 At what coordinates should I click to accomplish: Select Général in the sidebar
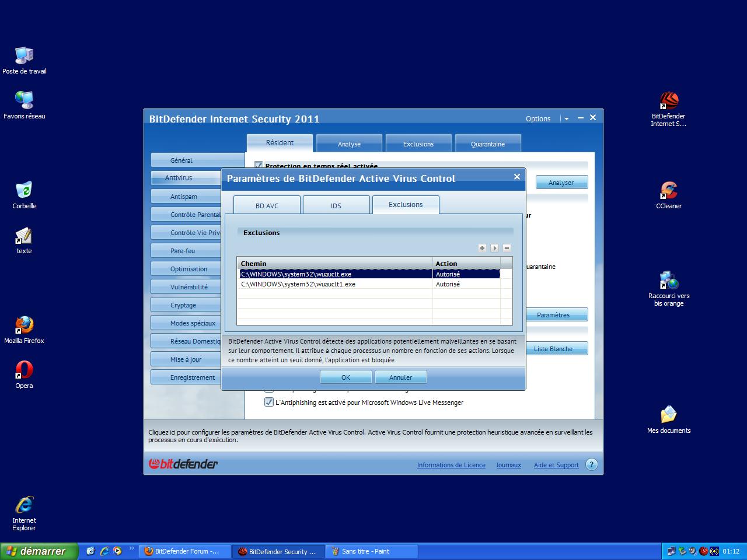coord(197,160)
